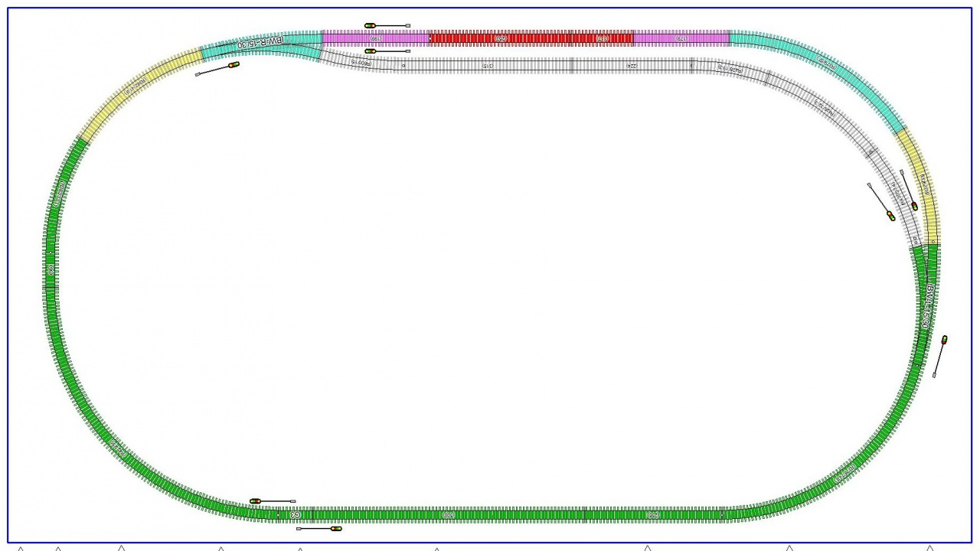Viewport: 980px width, 551px height.
Task: Click the gray siding track labeled 224
Action: pos(632,66)
